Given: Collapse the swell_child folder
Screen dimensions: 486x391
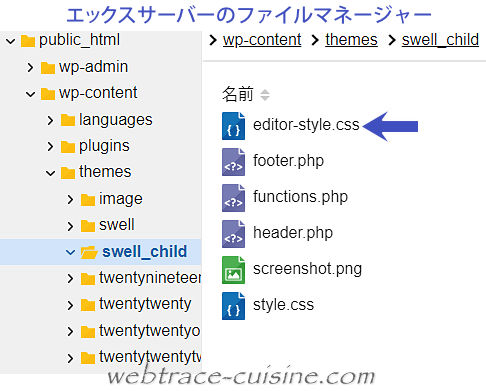Looking at the screenshot, I should [x=70, y=252].
